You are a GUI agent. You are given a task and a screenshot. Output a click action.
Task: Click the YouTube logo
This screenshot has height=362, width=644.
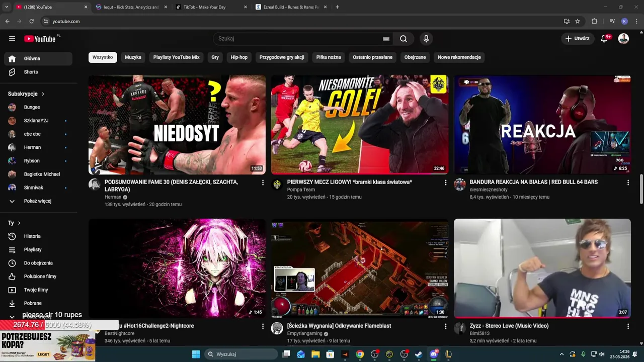pos(40,39)
